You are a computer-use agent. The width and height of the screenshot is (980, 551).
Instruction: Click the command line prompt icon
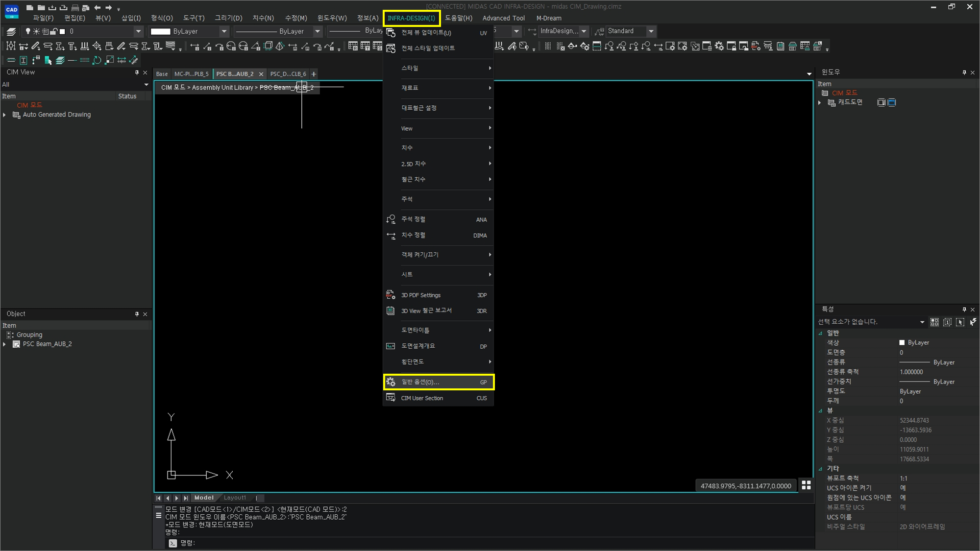coord(172,543)
